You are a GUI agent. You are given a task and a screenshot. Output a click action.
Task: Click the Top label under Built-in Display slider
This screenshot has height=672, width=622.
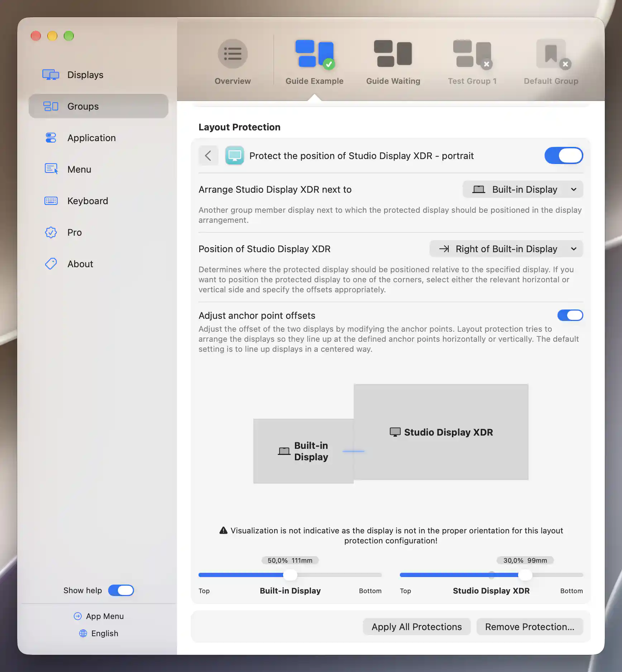pyautogui.click(x=204, y=591)
